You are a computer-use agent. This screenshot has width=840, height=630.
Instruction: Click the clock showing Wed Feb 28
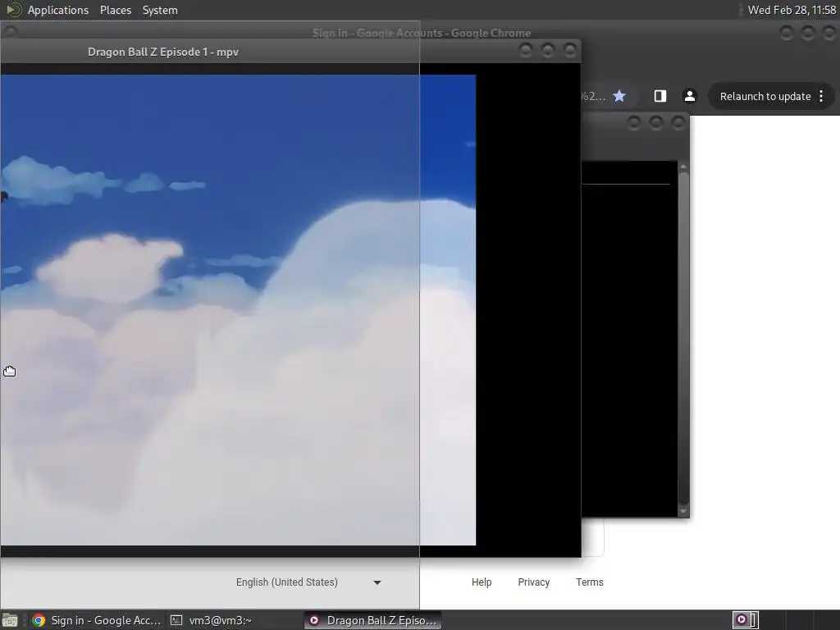(x=792, y=10)
